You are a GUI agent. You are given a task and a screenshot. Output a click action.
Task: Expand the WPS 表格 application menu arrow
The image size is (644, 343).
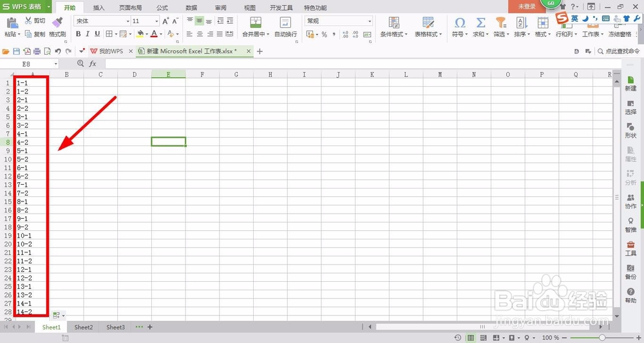pos(49,7)
